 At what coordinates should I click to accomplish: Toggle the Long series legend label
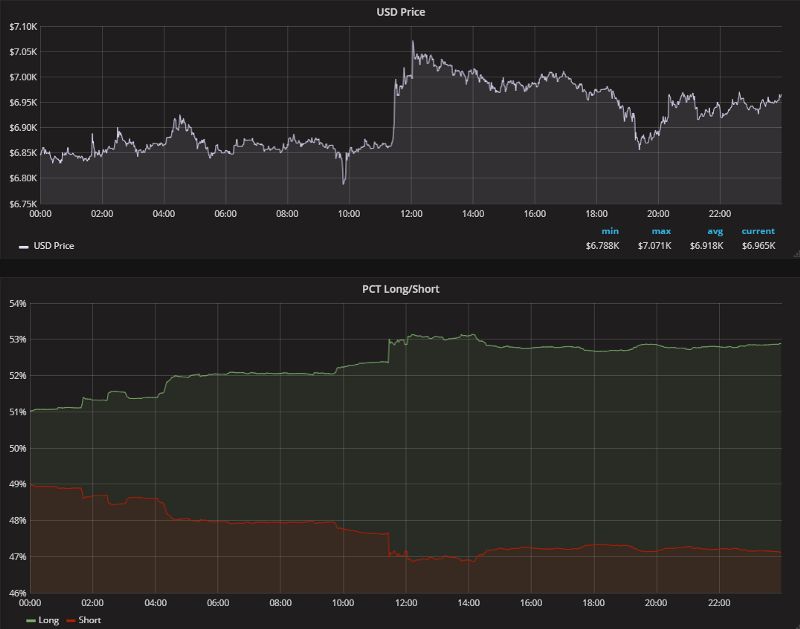coord(48,620)
